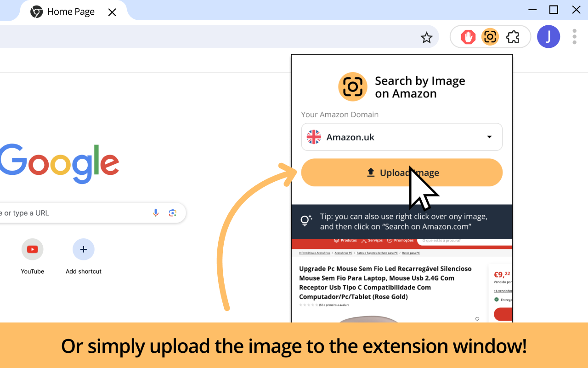
Task: Click the Upgrade Pc Mouse product title
Action: [x=385, y=282]
